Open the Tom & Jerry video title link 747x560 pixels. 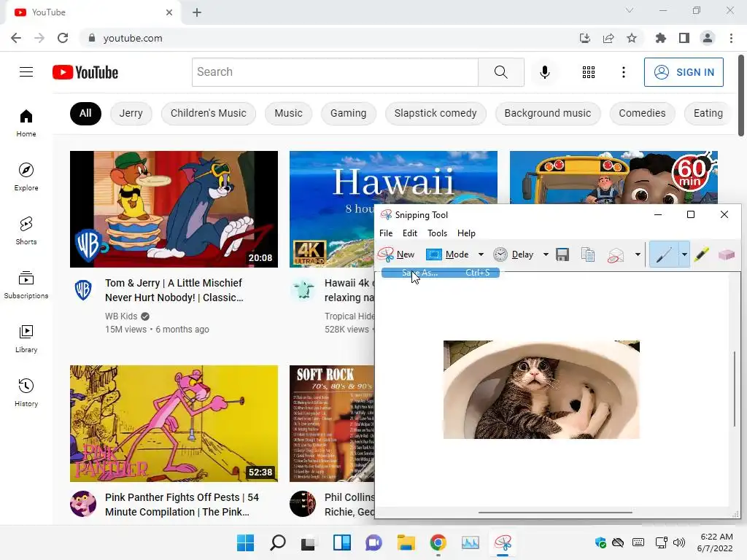pyautogui.click(x=174, y=290)
